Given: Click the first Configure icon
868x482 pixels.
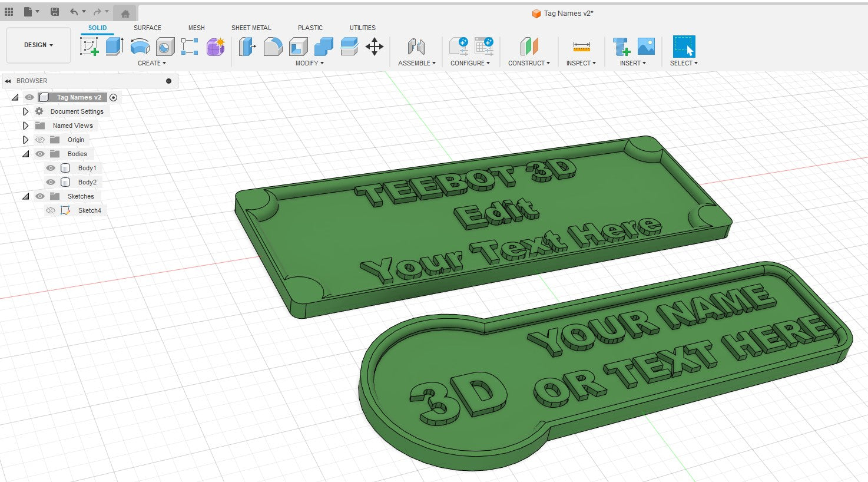Looking at the screenshot, I should (458, 47).
